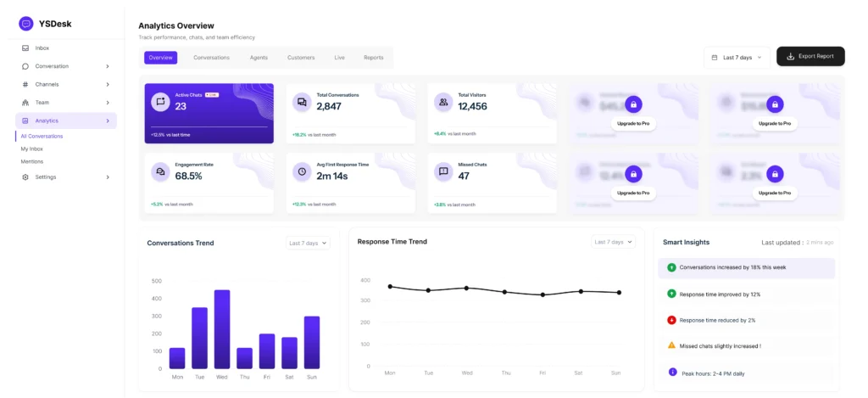Screen dimensions: 868x398
Task: Click the Total Visitors people icon
Action: (442, 102)
